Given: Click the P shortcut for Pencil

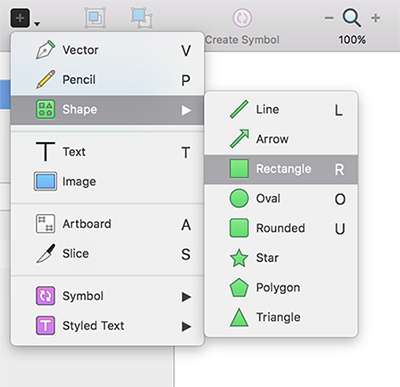Looking at the screenshot, I should coord(186,80).
